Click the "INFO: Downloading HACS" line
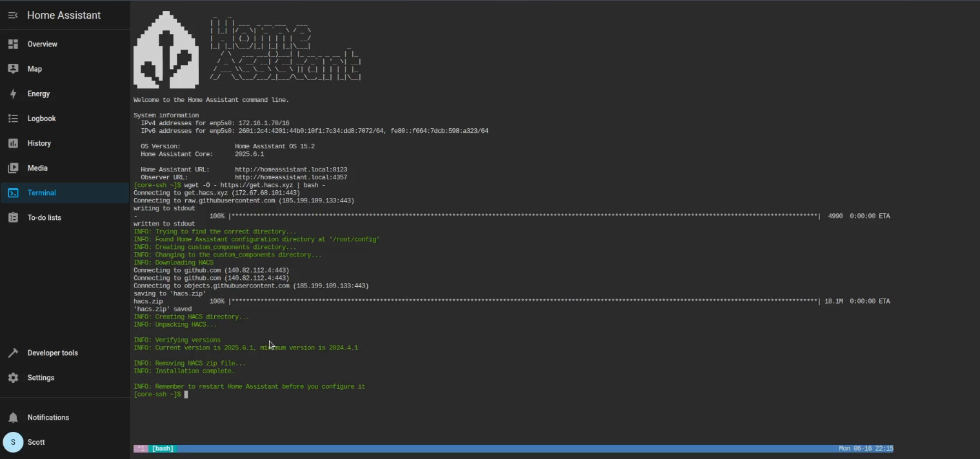This screenshot has width=980, height=459. [174, 263]
